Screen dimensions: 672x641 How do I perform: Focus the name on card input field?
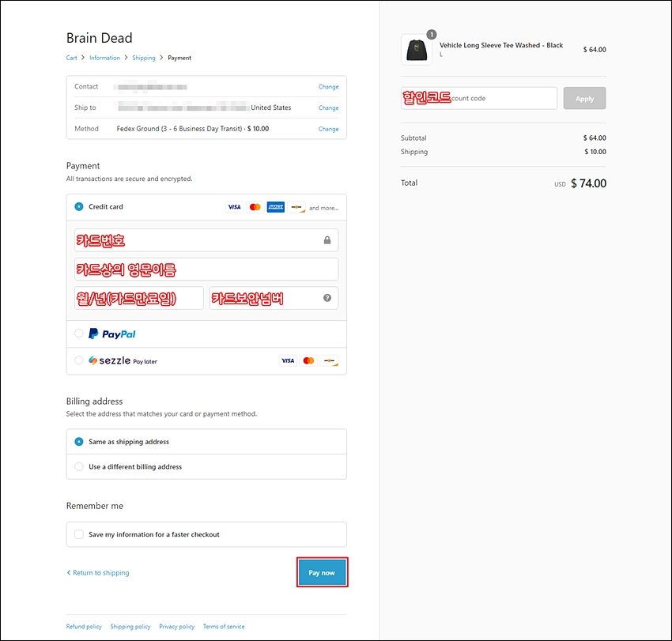tap(206, 269)
